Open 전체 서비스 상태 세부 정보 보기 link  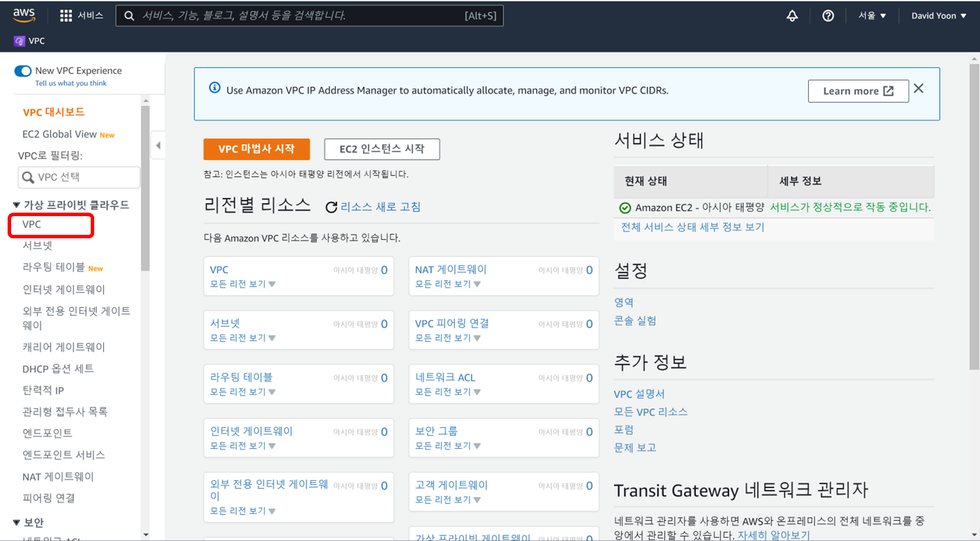[x=693, y=227]
